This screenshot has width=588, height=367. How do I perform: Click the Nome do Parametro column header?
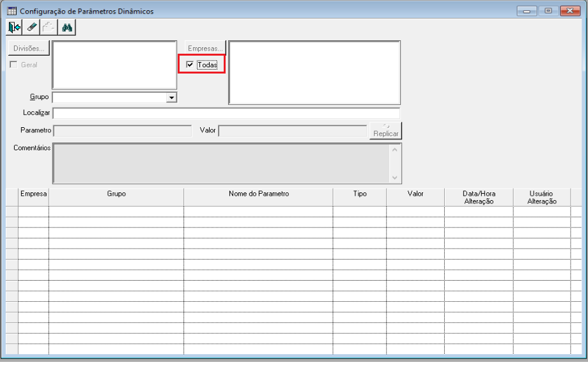pos(258,198)
